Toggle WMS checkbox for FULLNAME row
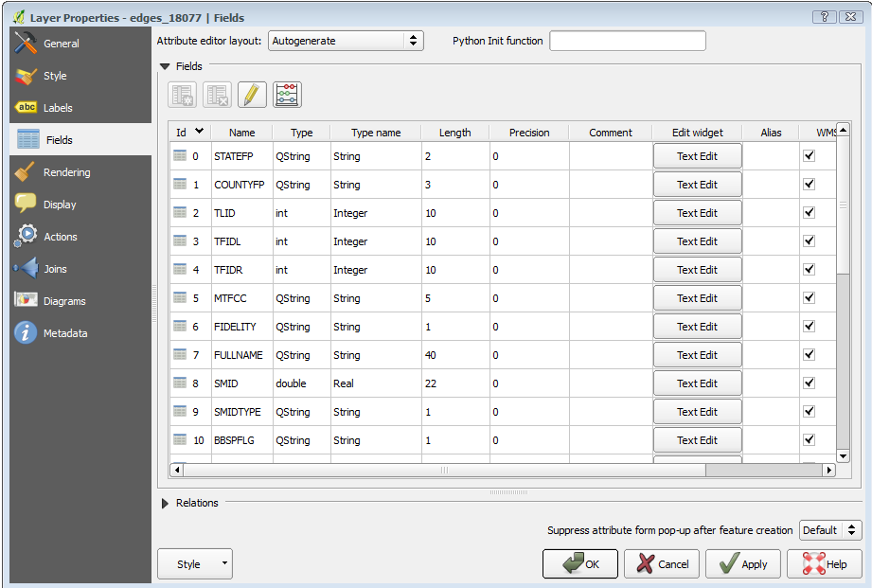Viewport: 872px width, 588px height. coord(809,355)
